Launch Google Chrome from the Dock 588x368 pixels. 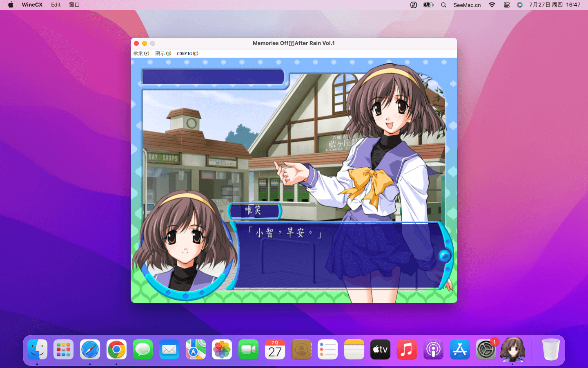click(x=116, y=350)
